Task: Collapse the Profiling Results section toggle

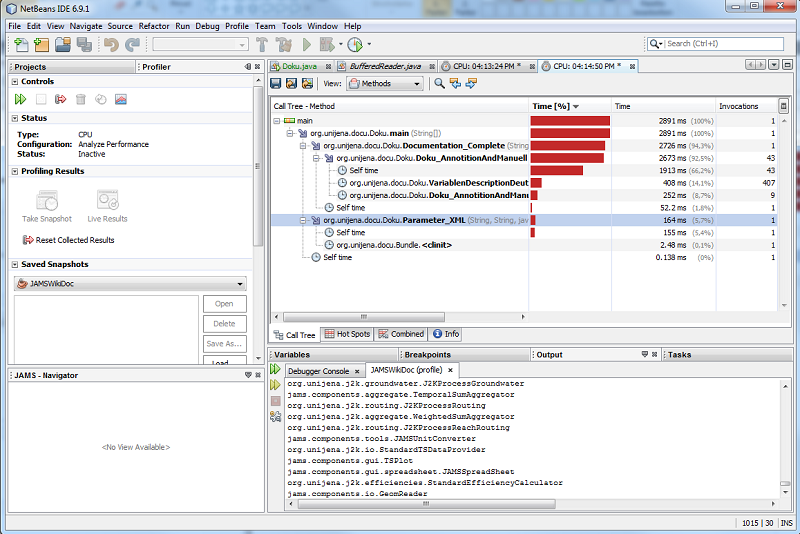Action: 15,171
